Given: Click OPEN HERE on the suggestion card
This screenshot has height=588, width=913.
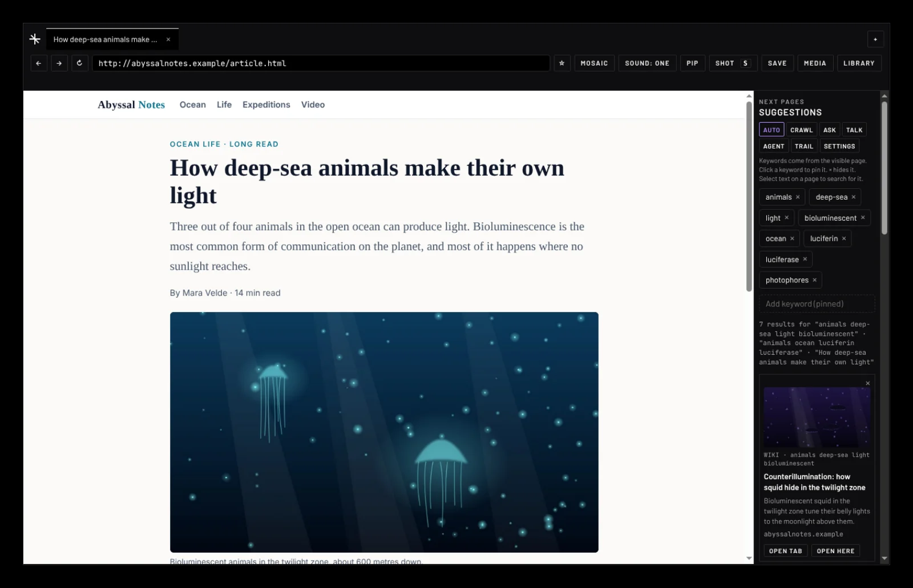Looking at the screenshot, I should [x=835, y=551].
